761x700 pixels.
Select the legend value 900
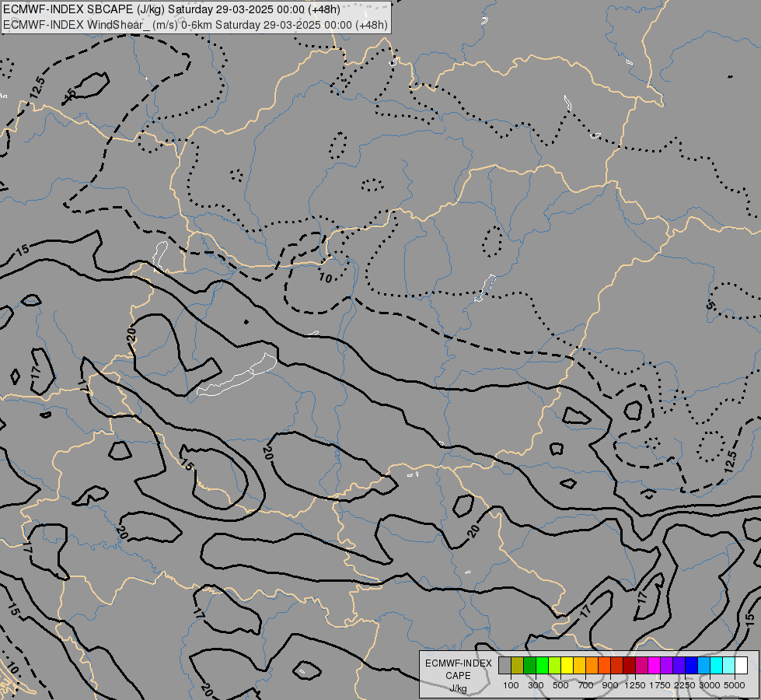(x=610, y=685)
